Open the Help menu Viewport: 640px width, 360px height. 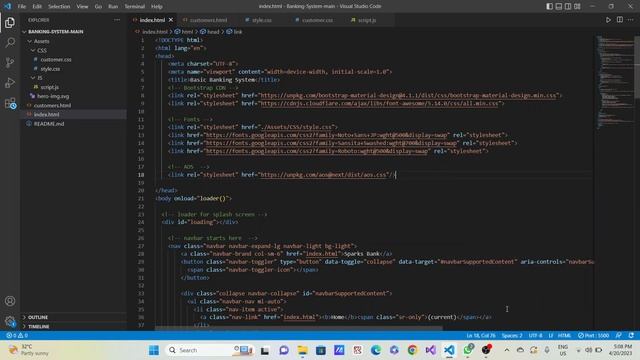pos(157,6)
